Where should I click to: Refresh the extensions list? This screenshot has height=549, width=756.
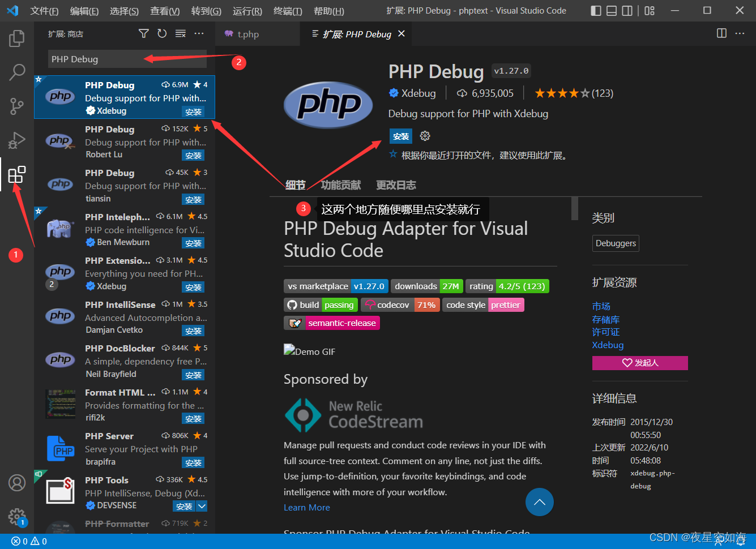(162, 34)
